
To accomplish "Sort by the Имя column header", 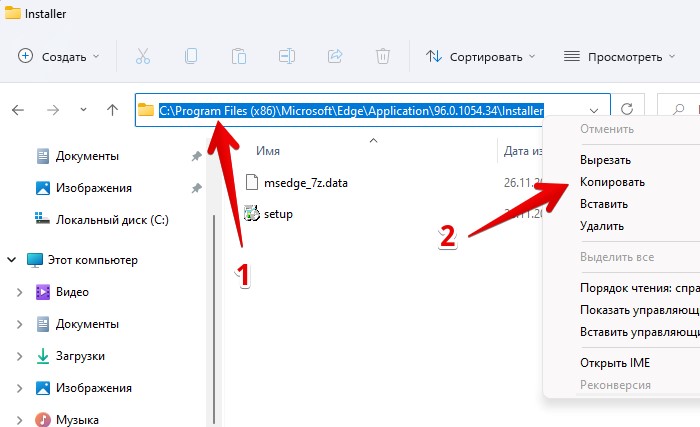I will pos(268,151).
